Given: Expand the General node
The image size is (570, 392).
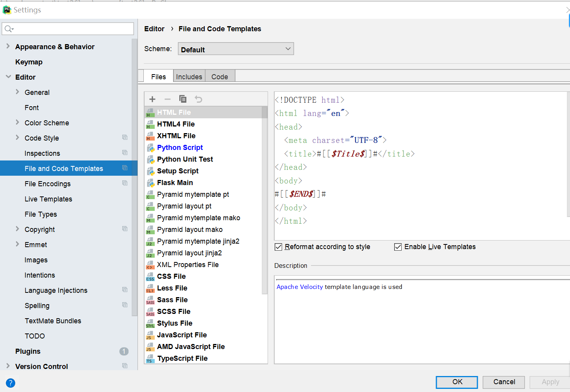Looking at the screenshot, I should (17, 92).
